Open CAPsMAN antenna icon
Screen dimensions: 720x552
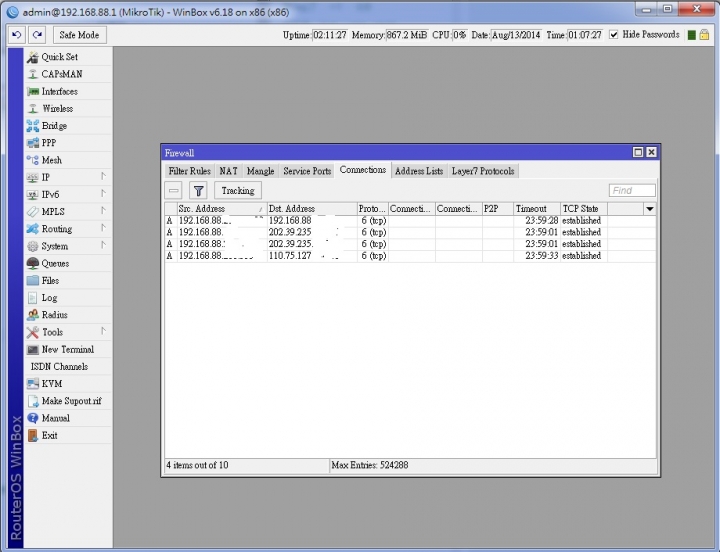pyautogui.click(x=33, y=74)
